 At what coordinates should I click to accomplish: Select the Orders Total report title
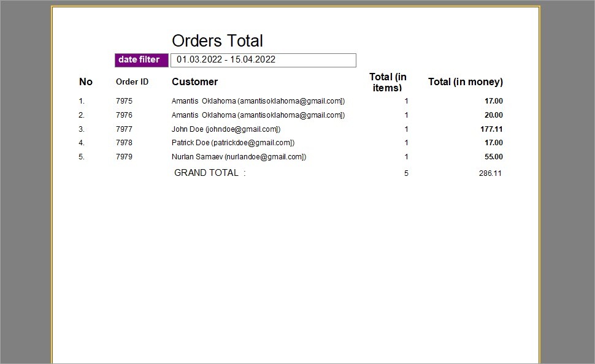(x=217, y=41)
